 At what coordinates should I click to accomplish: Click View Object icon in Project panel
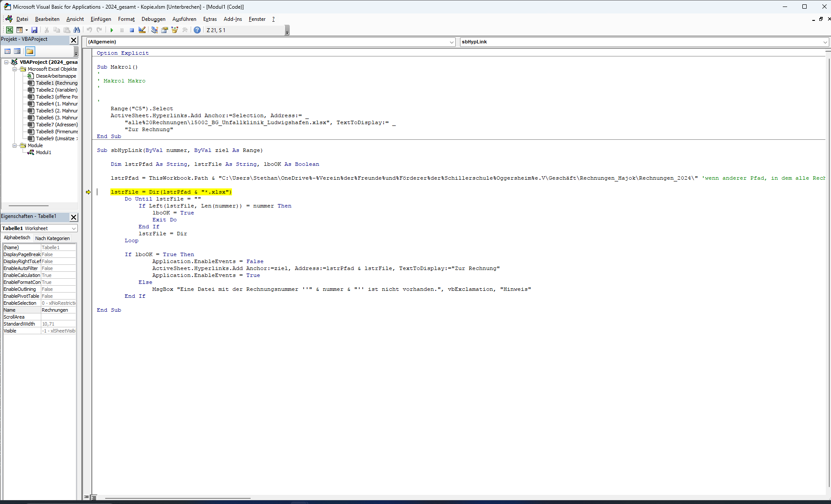coord(17,51)
